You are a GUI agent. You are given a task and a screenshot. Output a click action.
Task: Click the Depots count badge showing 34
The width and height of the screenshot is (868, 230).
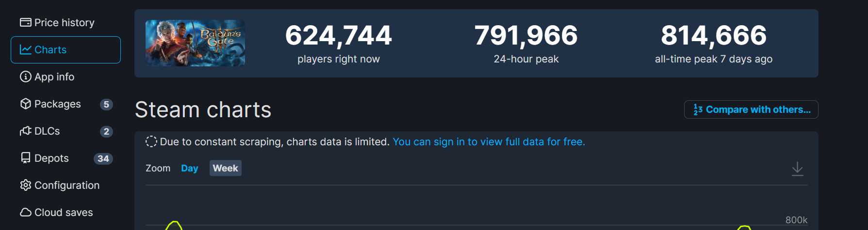tap(103, 158)
